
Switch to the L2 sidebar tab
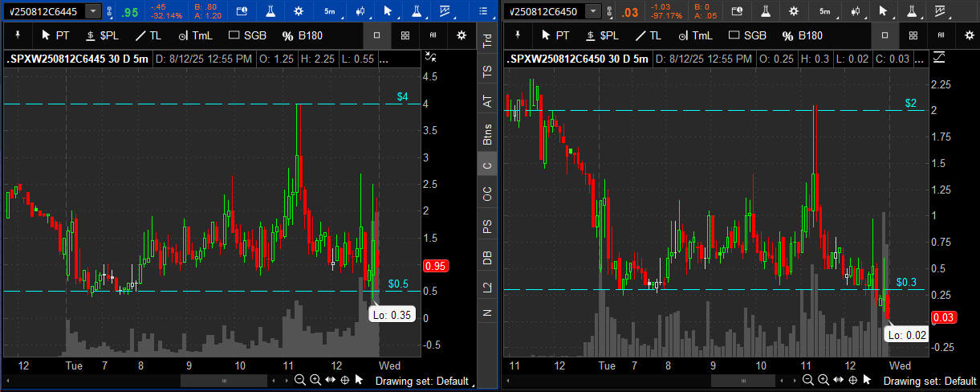(486, 287)
